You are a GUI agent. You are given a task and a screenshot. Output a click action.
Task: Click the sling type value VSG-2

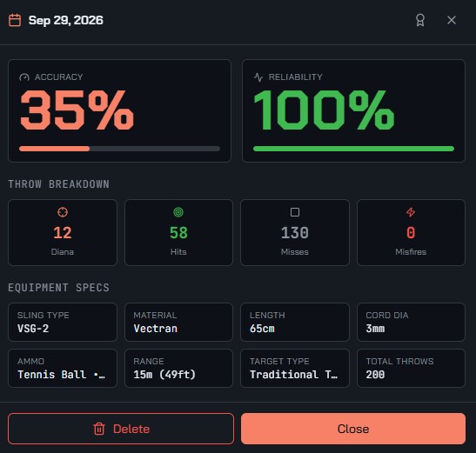tap(33, 329)
